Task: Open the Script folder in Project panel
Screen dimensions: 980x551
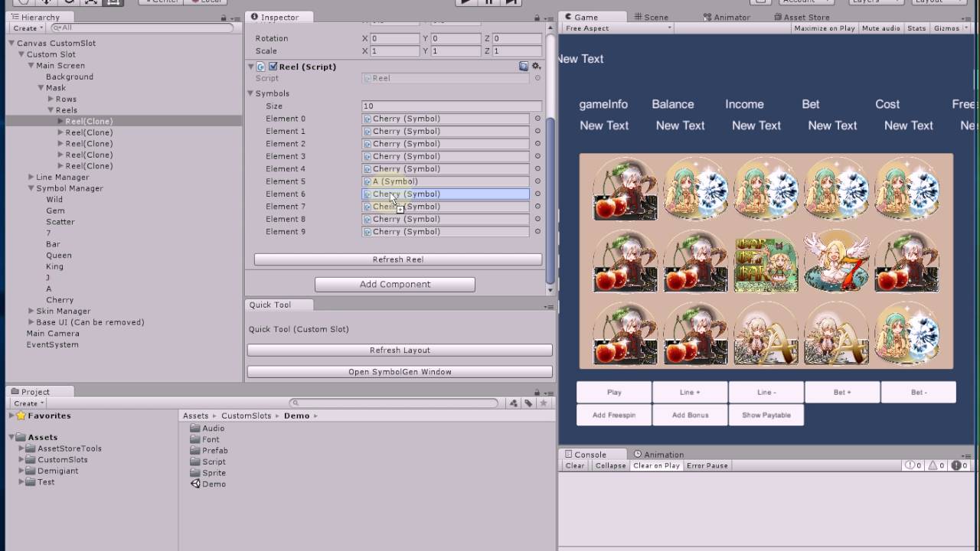Action: pyautogui.click(x=208, y=461)
